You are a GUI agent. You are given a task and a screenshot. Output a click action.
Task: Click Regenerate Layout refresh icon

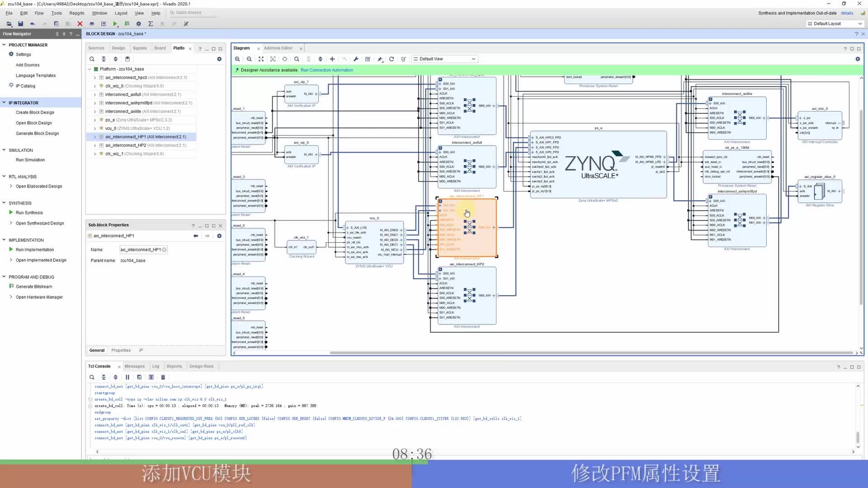click(x=392, y=59)
